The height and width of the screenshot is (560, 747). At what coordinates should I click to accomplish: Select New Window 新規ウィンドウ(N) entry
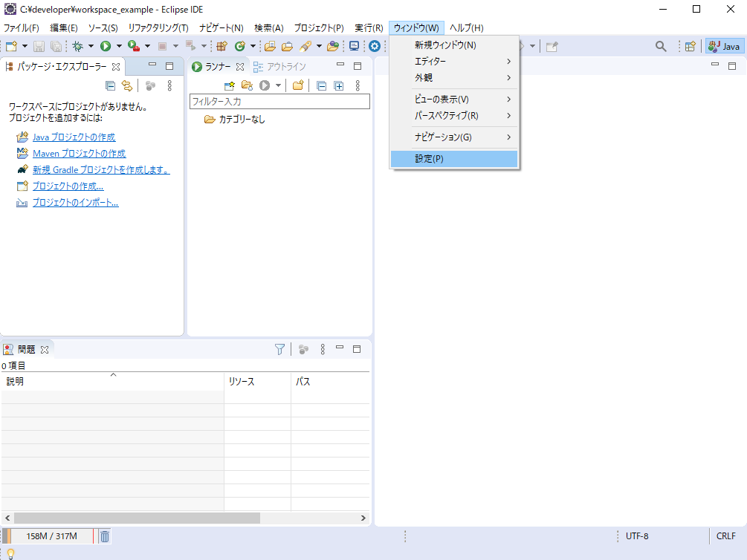pyautogui.click(x=454, y=45)
